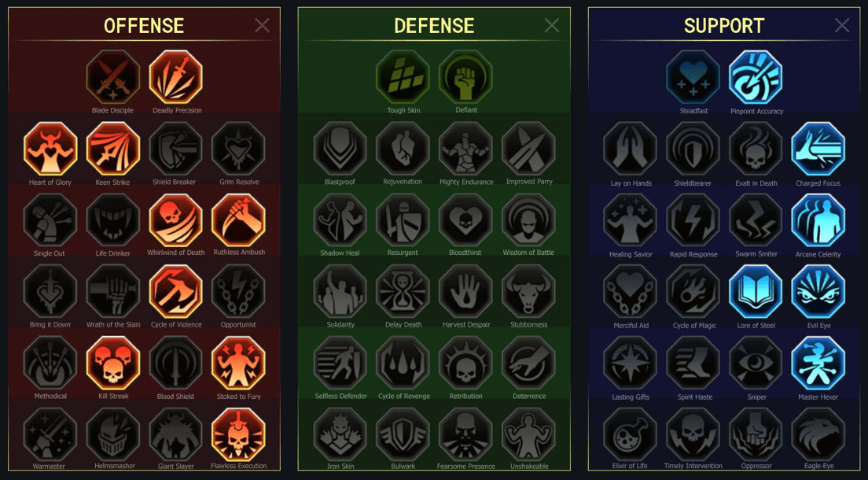This screenshot has height=480, width=868.
Task: Select the Kill Streak skull icon
Action: pos(113,363)
